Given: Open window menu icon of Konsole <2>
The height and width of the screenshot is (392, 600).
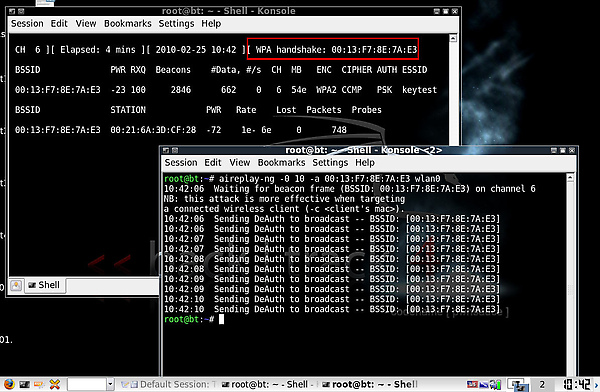Looking at the screenshot, I should (166, 150).
